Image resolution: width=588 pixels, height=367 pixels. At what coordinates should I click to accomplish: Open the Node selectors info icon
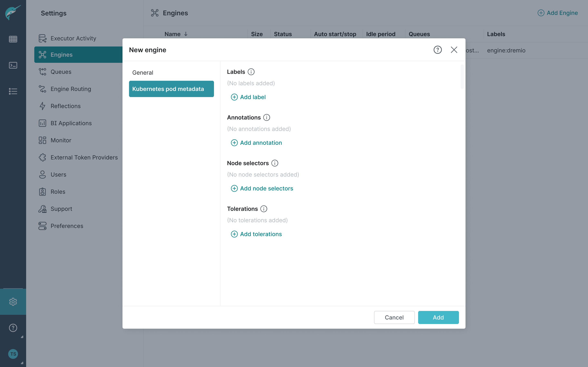[275, 163]
